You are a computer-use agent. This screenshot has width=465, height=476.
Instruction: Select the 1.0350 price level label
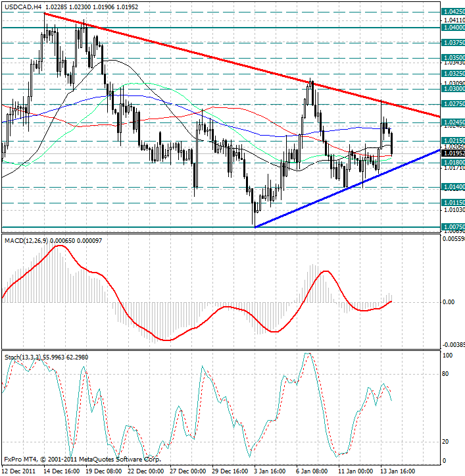pyautogui.click(x=453, y=58)
